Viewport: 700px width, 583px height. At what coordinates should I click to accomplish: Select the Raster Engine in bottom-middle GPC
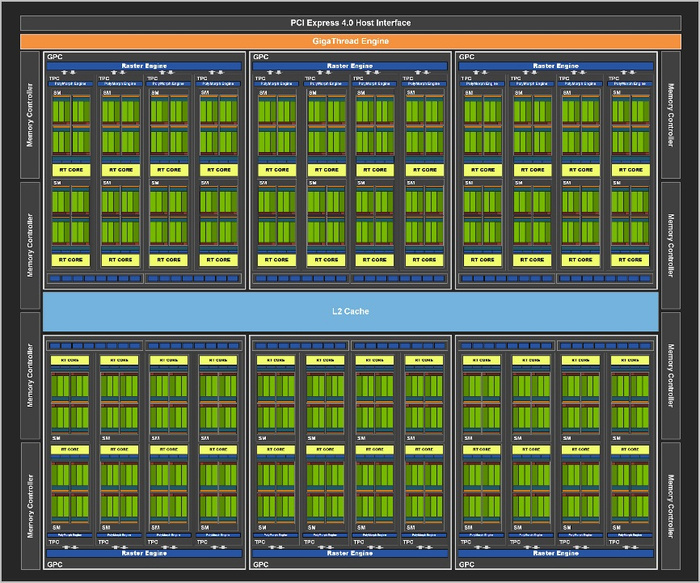pos(350,552)
